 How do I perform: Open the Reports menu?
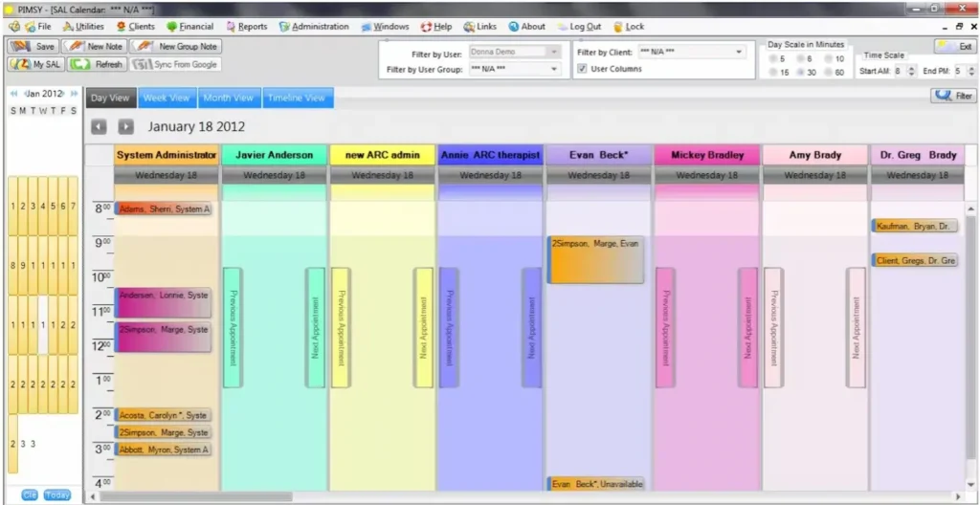[253, 27]
